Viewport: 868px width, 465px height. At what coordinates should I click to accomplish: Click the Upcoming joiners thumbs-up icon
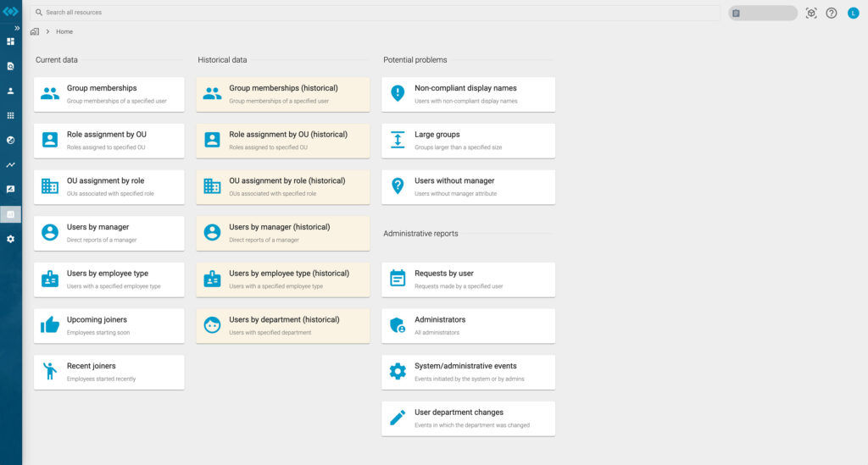(50, 325)
